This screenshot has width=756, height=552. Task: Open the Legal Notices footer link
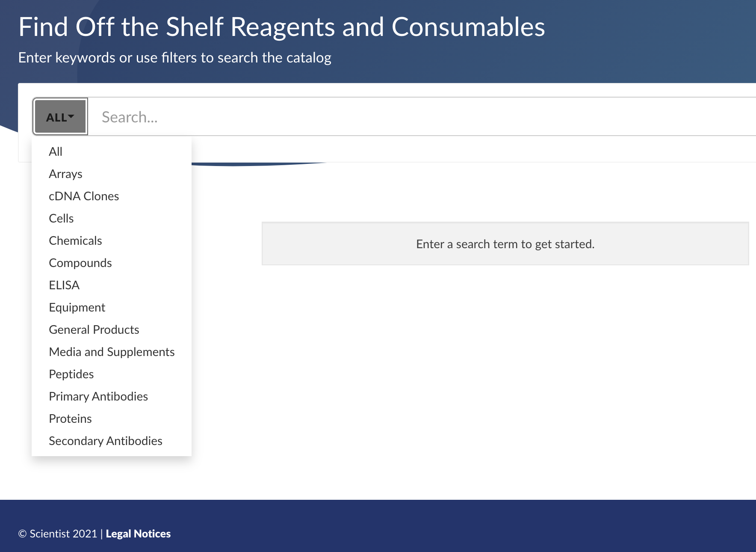pyautogui.click(x=138, y=534)
